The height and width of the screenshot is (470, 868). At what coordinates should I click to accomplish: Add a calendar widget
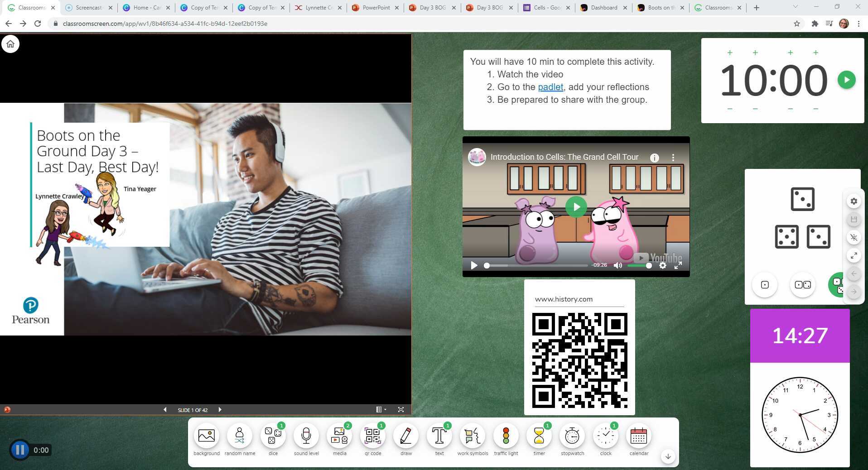(638, 436)
